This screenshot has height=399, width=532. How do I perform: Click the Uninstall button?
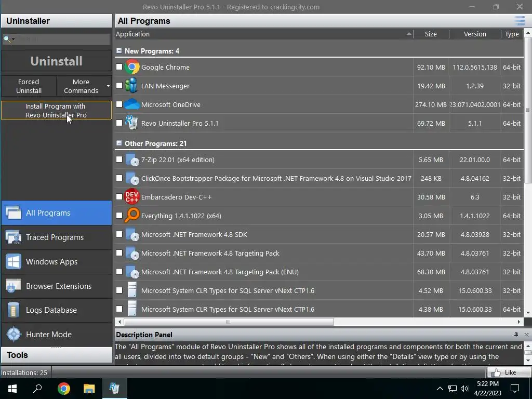click(x=56, y=61)
